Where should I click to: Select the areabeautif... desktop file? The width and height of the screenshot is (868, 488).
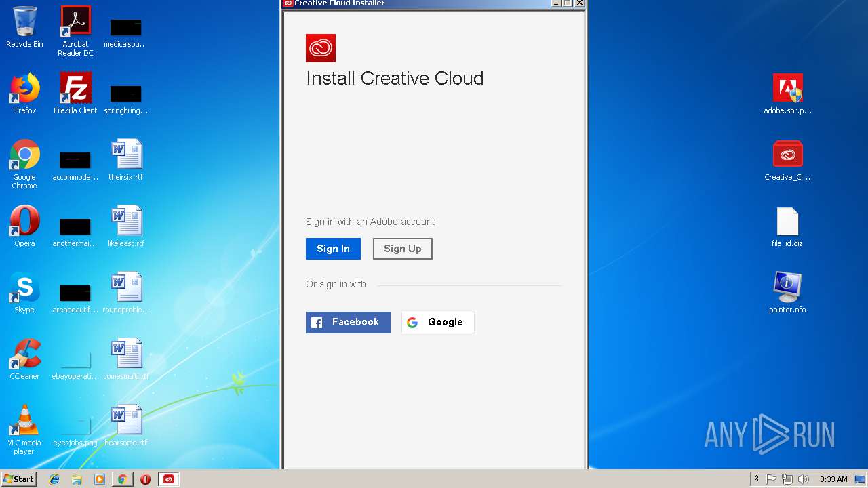(75, 298)
